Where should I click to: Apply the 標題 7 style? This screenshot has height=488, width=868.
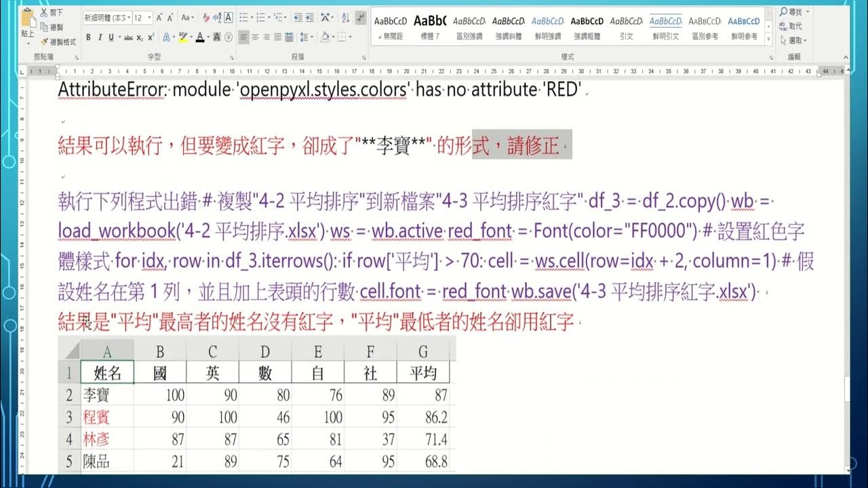pyautogui.click(x=430, y=28)
